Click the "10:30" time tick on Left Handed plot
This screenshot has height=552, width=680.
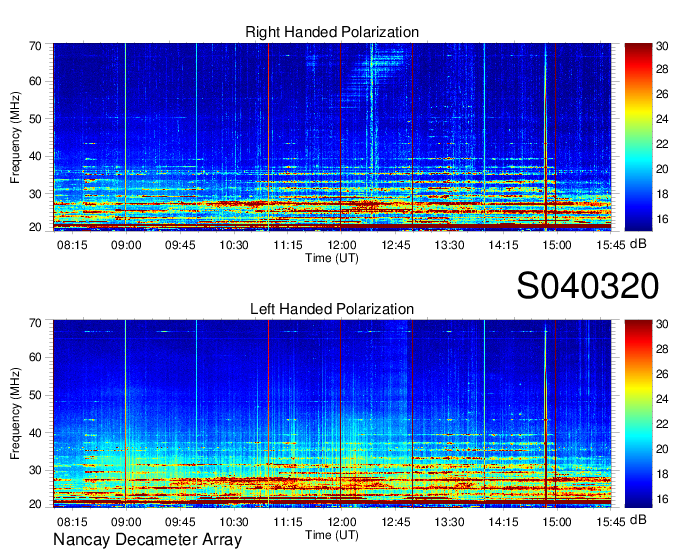[x=234, y=522]
